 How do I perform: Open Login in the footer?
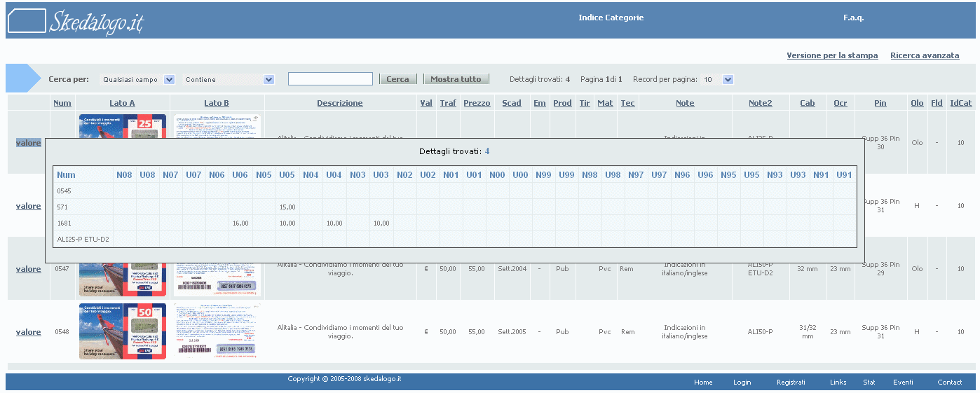coord(742,382)
